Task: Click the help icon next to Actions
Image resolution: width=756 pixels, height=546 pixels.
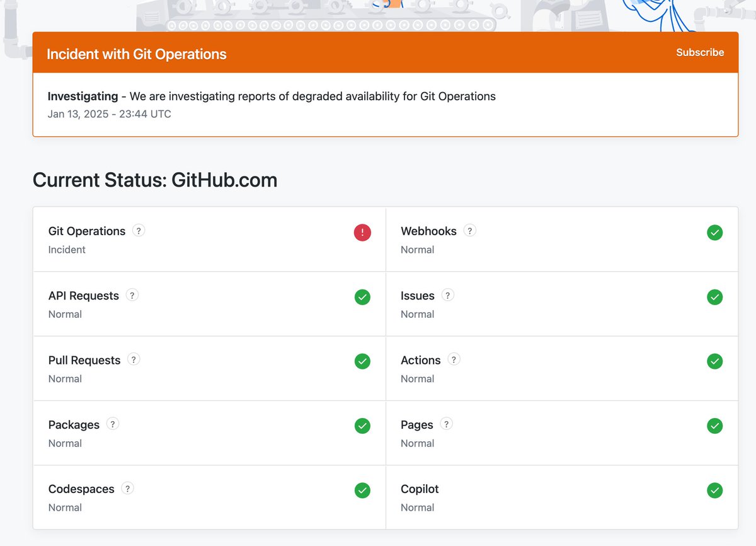Action: (x=454, y=359)
